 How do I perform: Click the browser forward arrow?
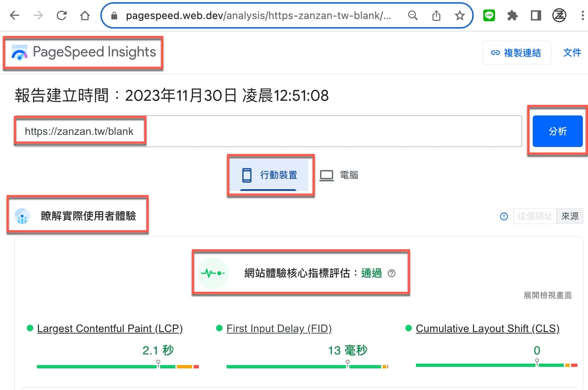click(38, 15)
